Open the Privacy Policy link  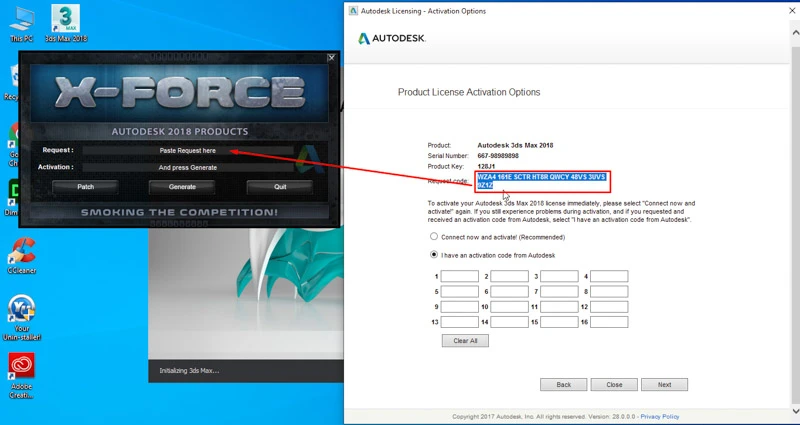660,417
